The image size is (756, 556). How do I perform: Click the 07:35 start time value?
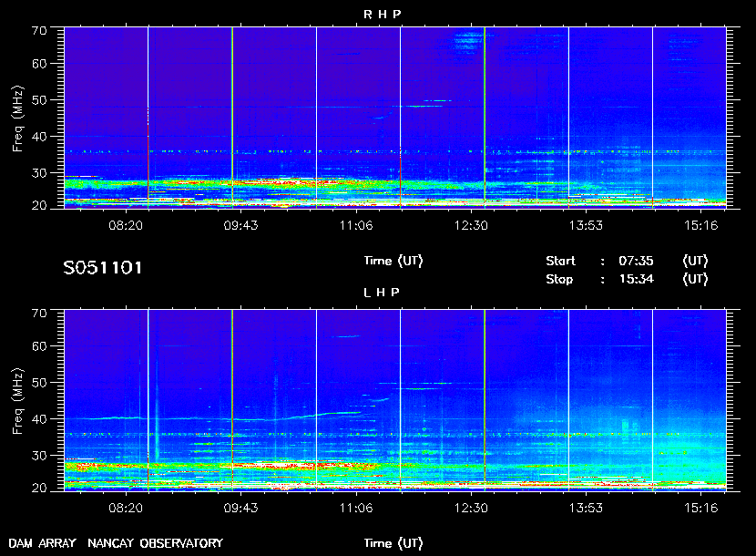[x=636, y=261]
